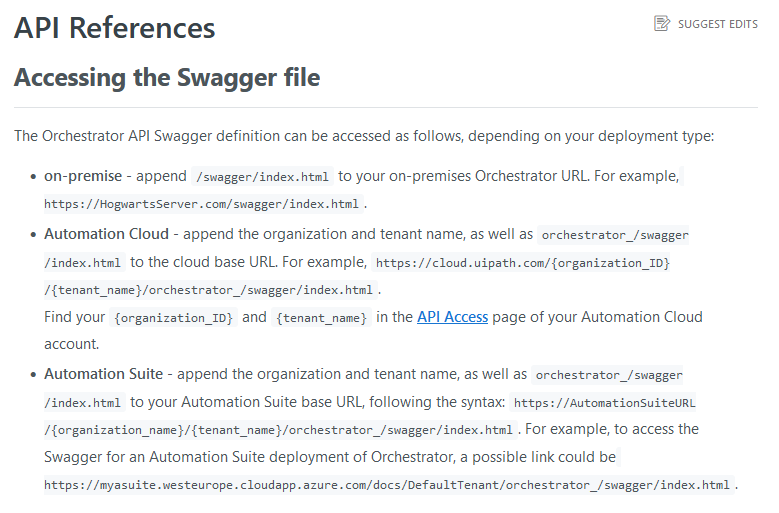Click the https://AutomationSuiteURL code snippet
The image size is (779, 513).
pyautogui.click(x=605, y=403)
